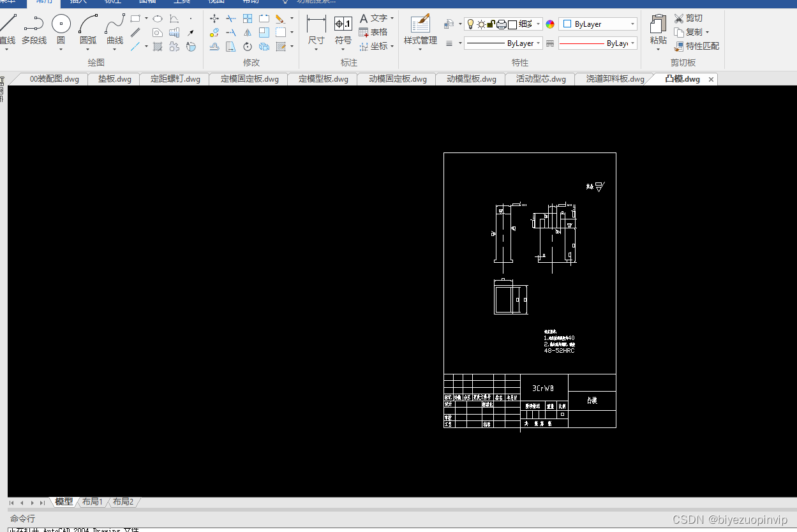Pick the ellipse drawing tool
Image resolution: width=797 pixels, height=532 pixels.
click(x=157, y=18)
